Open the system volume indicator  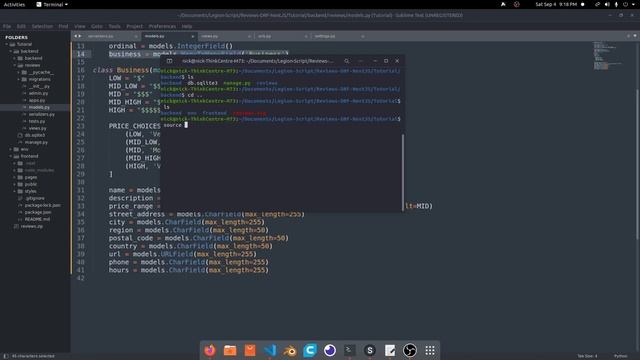click(607, 4)
